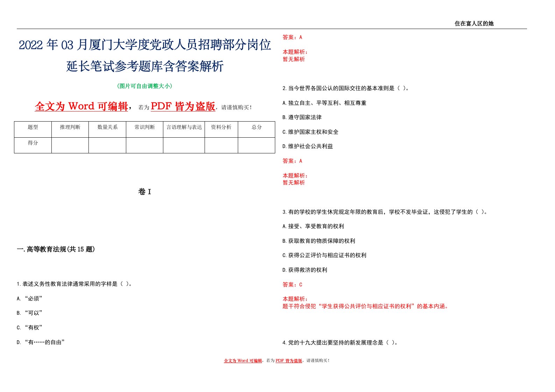
Task: Click question 1 about 义务性教育法律
Action: coord(74,284)
